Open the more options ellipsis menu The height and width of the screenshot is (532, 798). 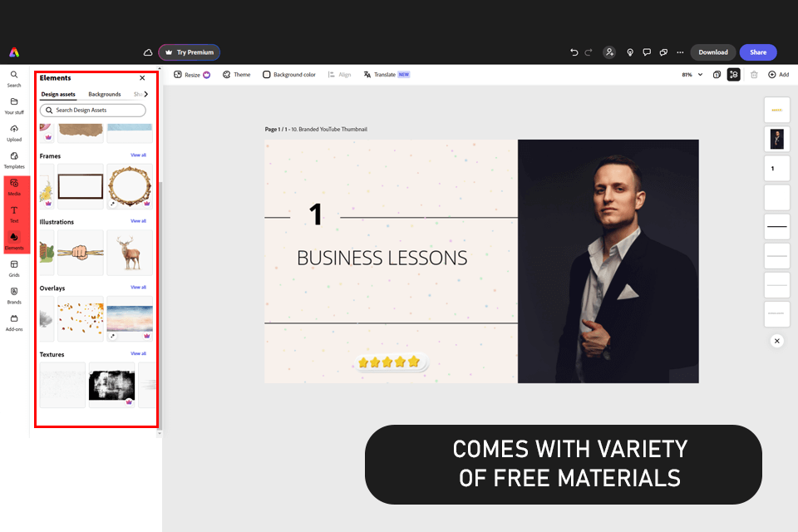(680, 52)
